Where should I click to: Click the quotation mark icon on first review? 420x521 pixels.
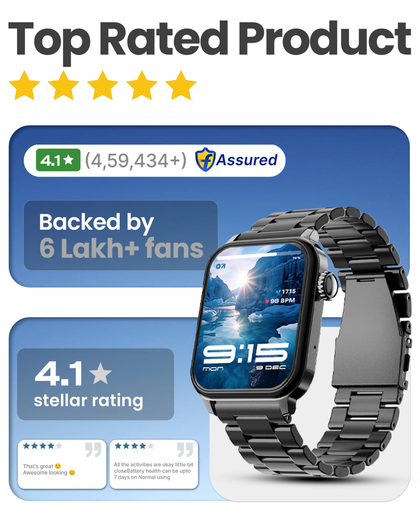pyautogui.click(x=93, y=450)
